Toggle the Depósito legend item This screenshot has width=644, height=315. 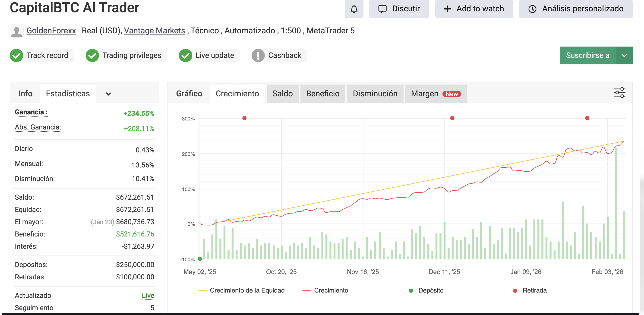[426, 290]
